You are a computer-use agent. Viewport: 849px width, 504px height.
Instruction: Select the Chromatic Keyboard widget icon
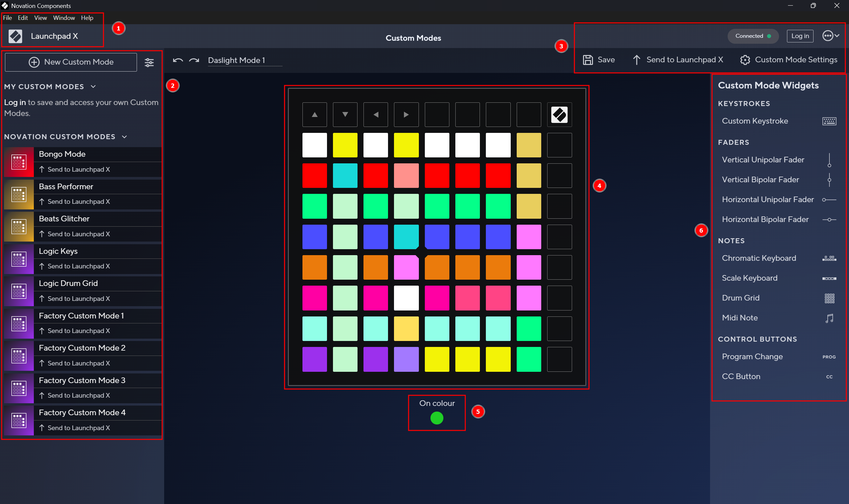click(829, 258)
